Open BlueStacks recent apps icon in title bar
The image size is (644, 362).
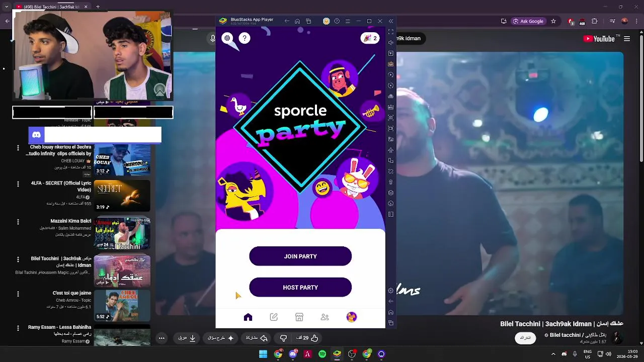308,21
